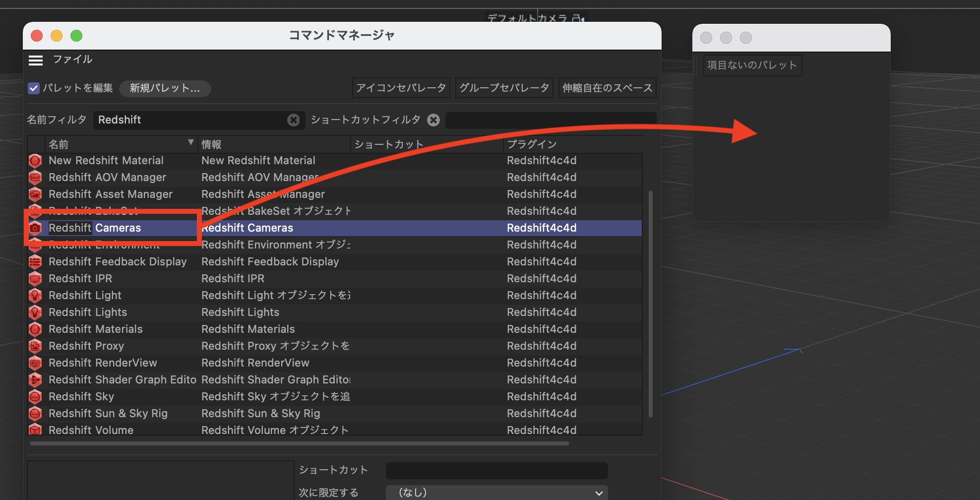980x500 pixels.
Task: Click the Redshift Cameras camera icon
Action: tap(35, 228)
